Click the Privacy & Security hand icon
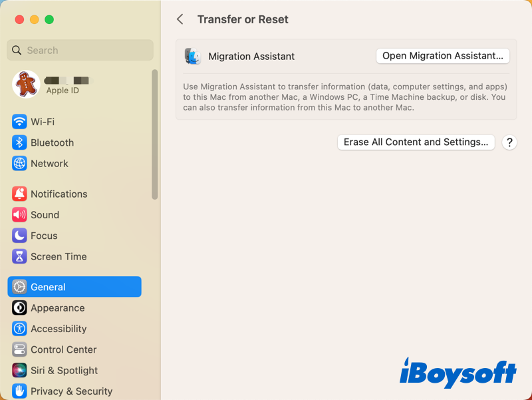532x400 pixels. [x=19, y=391]
